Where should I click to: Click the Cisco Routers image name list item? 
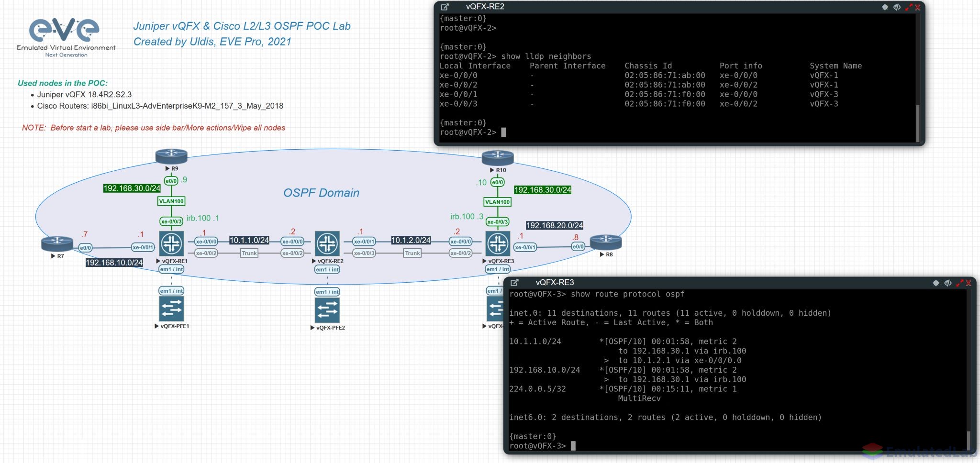(160, 106)
